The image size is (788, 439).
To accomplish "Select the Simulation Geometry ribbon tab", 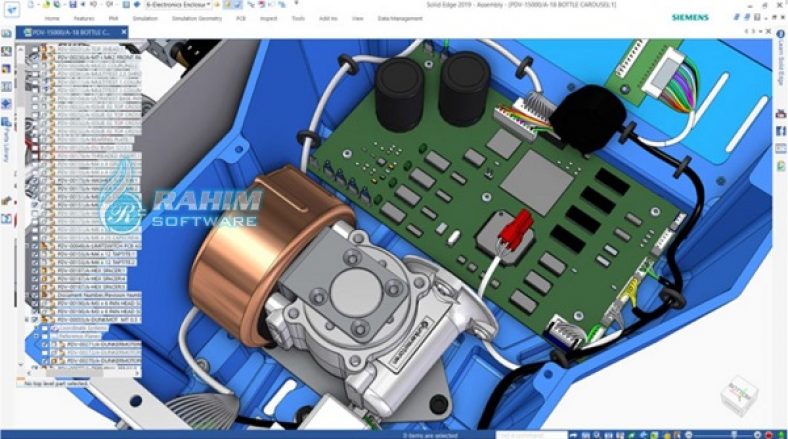I will [x=196, y=19].
